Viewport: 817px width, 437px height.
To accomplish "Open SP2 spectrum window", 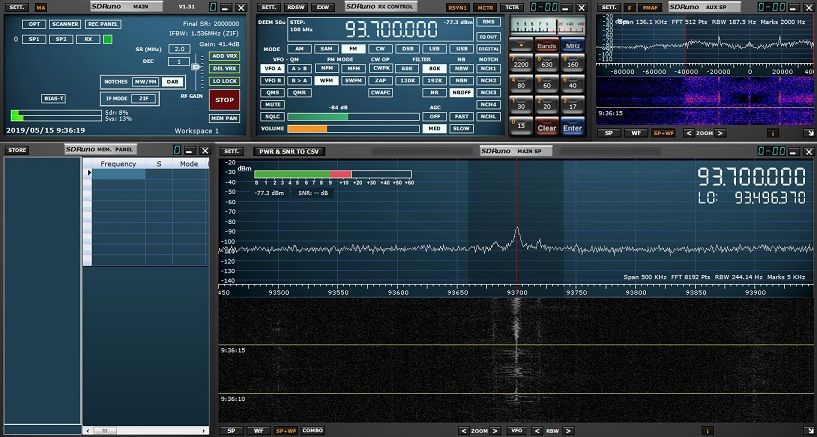I will pos(61,40).
